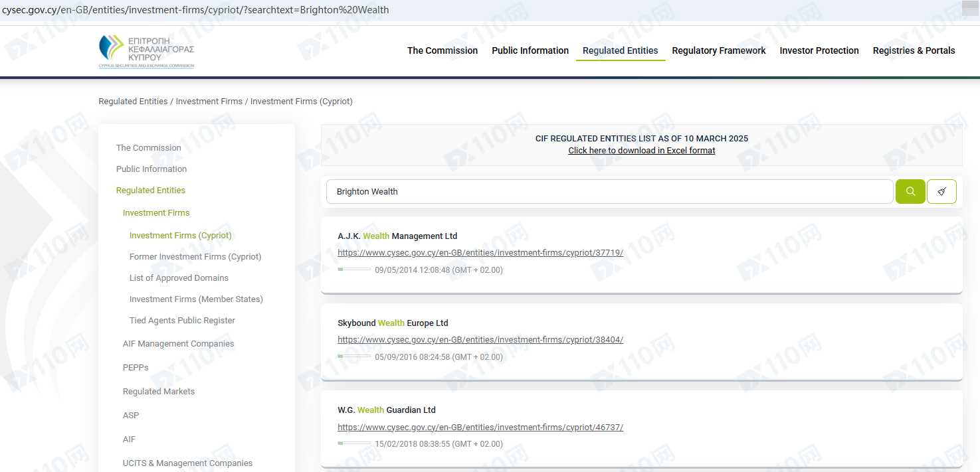Select List of Approved Domains sidebar item
Viewport: 980px width, 472px height.
[179, 278]
